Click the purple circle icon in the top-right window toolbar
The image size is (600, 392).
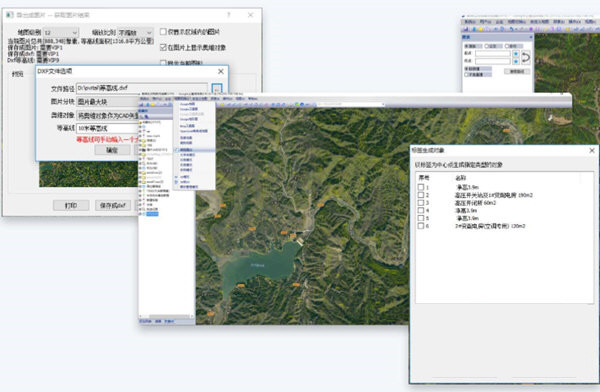[x=531, y=29]
